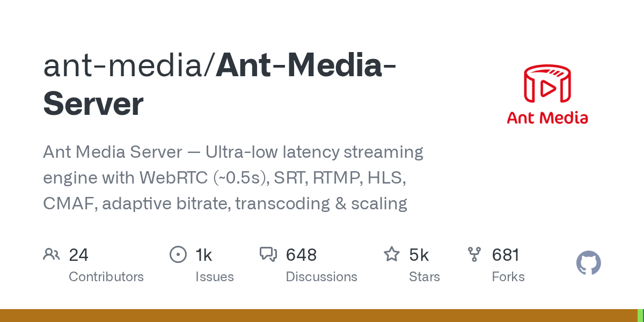644x322 pixels.
Task: Click the "Contributors" label
Action: tap(106, 277)
